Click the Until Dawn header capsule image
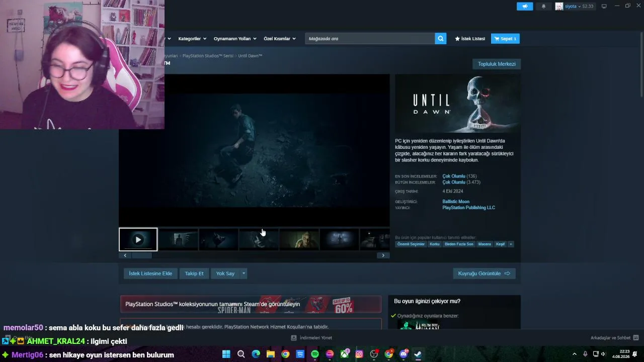Viewport: 644px width, 362px height. click(458, 104)
